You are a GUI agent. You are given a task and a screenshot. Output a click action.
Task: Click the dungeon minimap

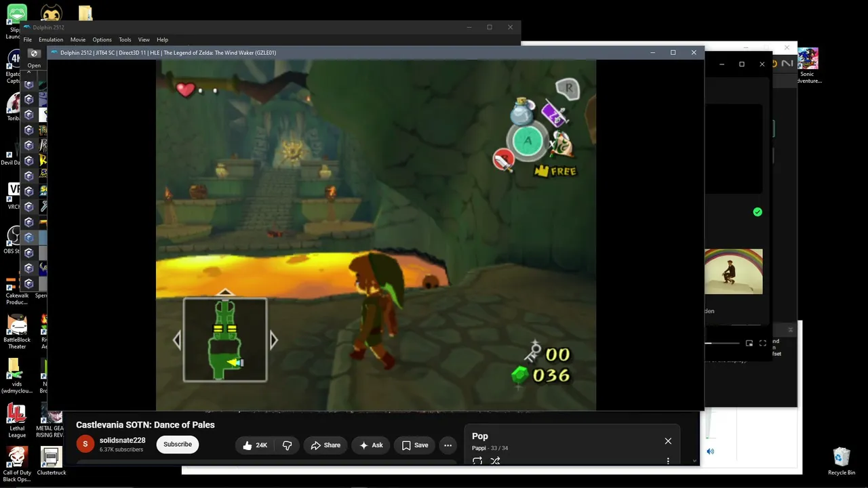(224, 340)
